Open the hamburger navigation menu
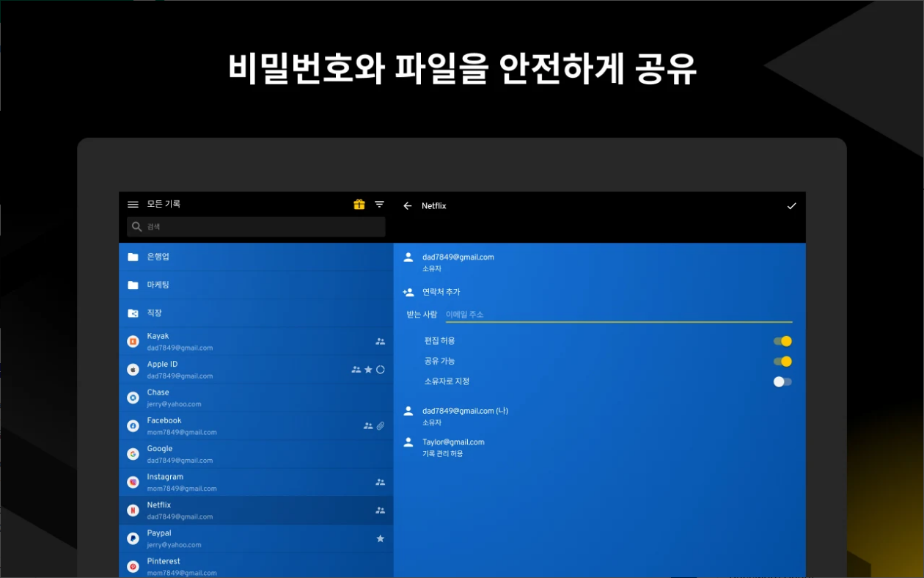 133,205
